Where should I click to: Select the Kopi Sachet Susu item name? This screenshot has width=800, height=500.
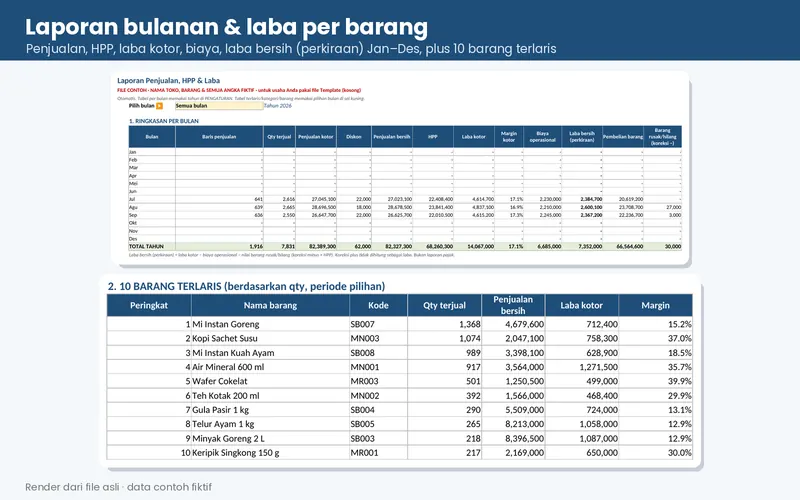click(224, 338)
